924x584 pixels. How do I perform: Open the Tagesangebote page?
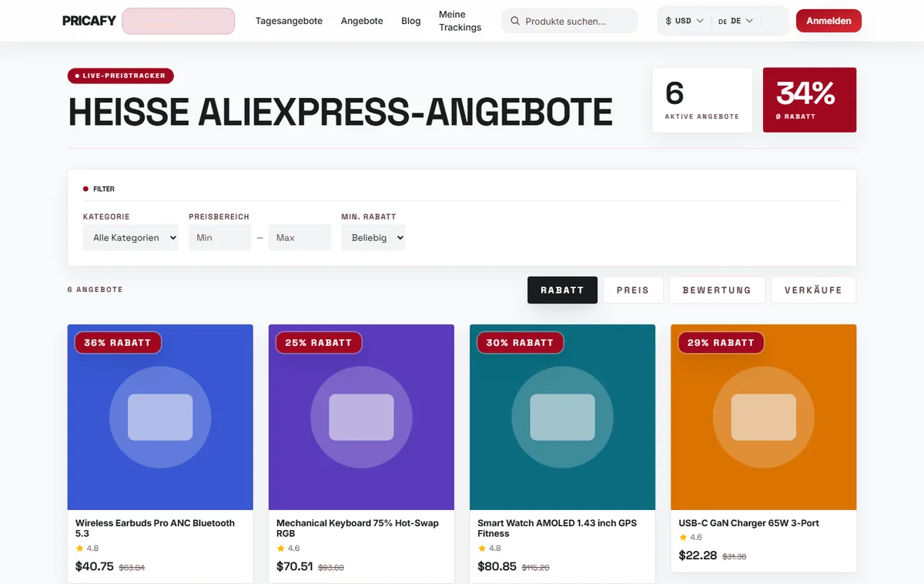coord(289,21)
